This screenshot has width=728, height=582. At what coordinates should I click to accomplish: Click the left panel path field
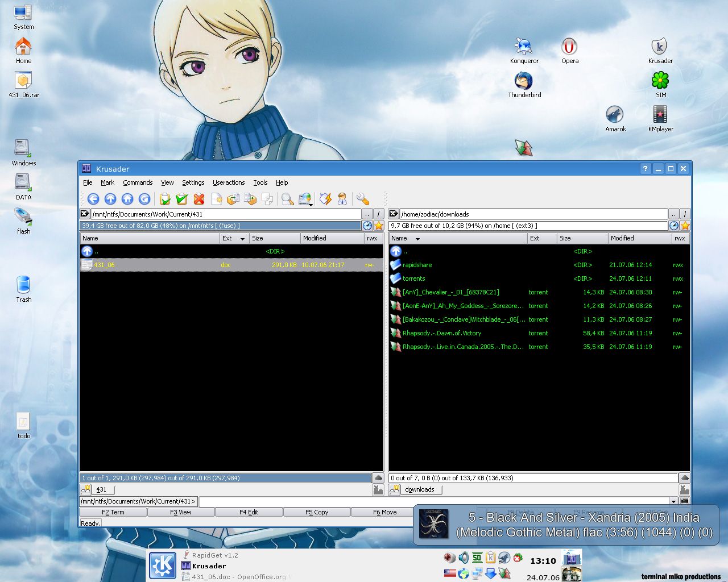click(226, 214)
